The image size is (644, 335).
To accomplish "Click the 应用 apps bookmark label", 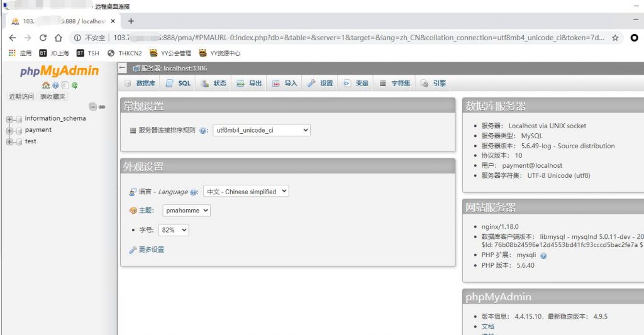I will (25, 53).
